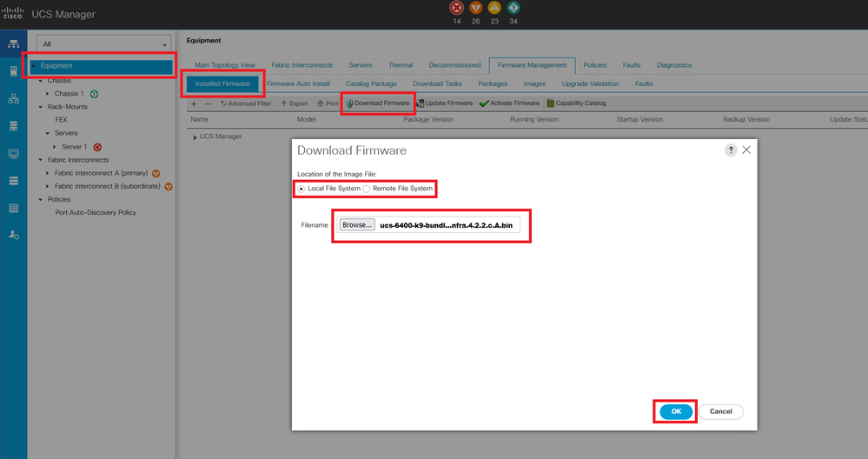Open the Packages subtab

[493, 83]
